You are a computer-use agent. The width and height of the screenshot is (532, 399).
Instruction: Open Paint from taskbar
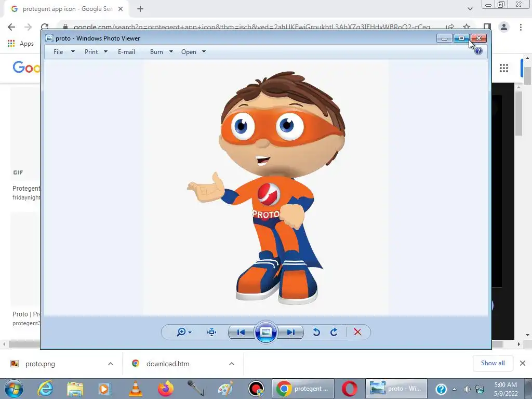pos(225,389)
